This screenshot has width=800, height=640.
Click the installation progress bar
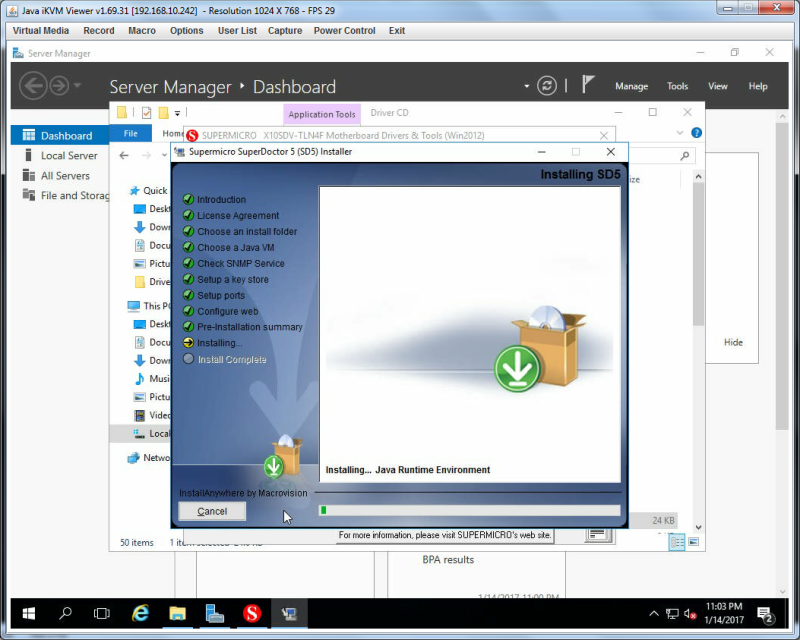coord(469,510)
